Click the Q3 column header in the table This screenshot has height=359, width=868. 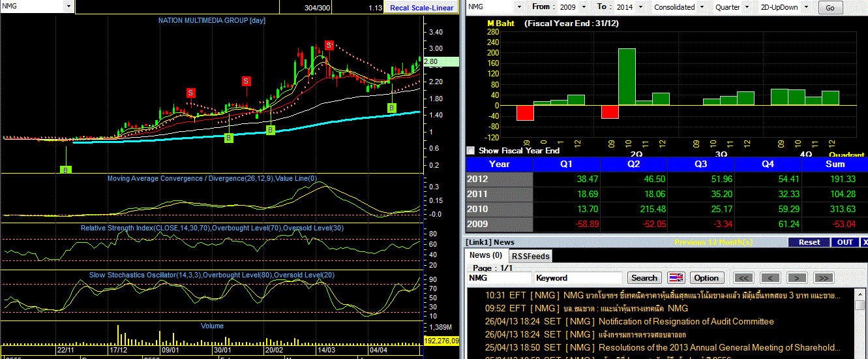coord(701,164)
